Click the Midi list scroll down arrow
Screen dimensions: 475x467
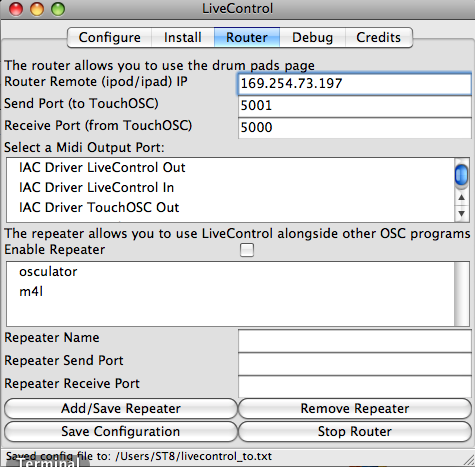[x=461, y=213]
